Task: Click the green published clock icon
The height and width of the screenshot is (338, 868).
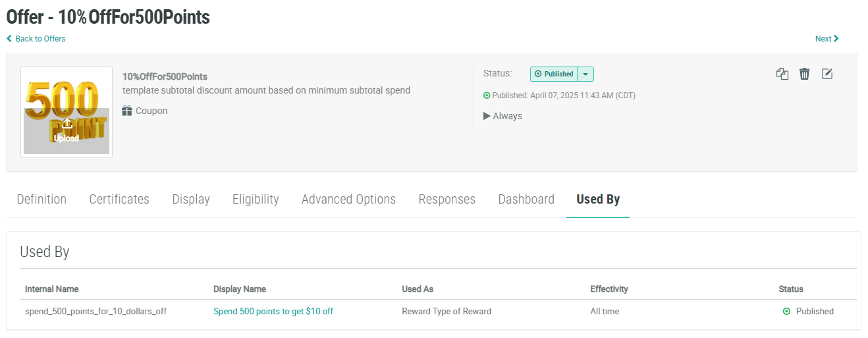Action: point(487,96)
